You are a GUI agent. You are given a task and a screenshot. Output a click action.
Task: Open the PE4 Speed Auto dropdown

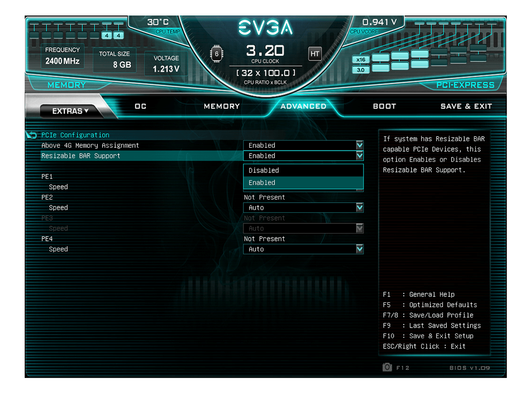[x=304, y=249]
